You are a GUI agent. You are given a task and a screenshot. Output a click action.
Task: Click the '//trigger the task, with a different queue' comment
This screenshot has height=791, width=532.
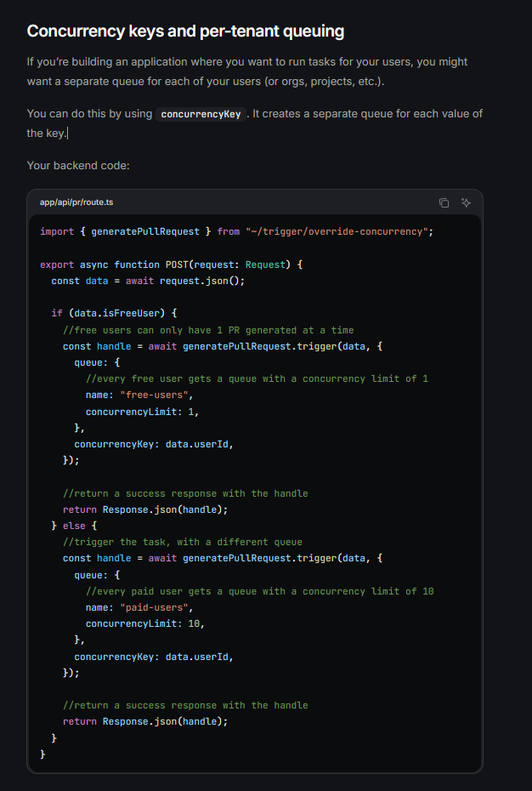[183, 542]
